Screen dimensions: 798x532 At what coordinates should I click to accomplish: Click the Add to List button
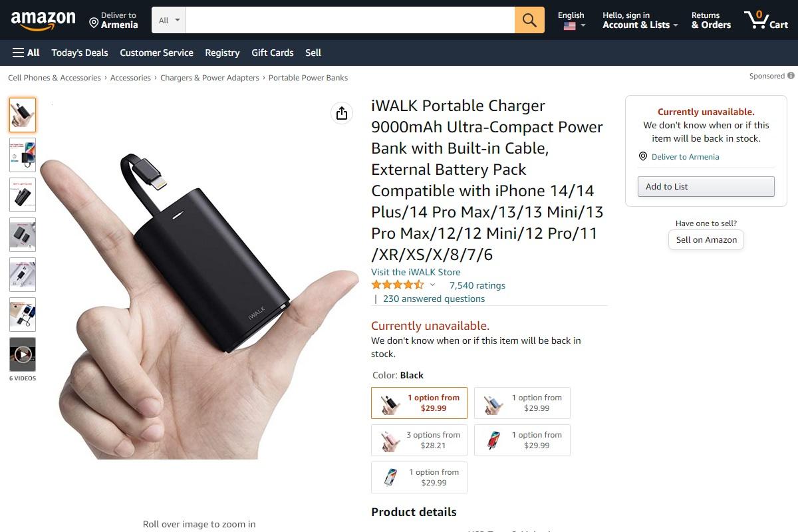click(x=706, y=186)
